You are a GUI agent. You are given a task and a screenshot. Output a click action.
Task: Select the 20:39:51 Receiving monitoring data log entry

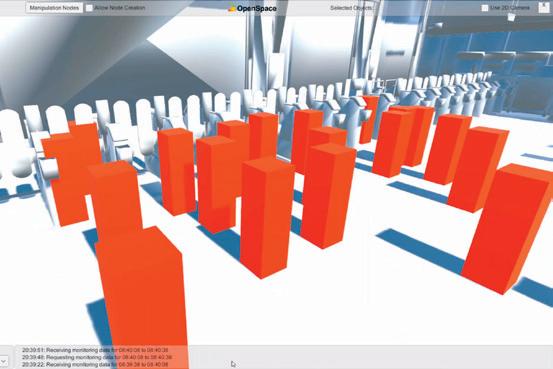coord(95,350)
